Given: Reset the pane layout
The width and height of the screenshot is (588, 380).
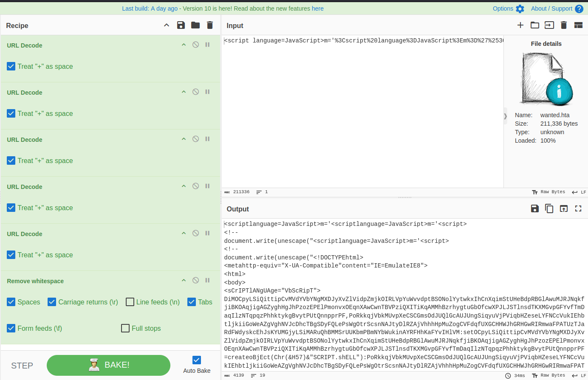Looking at the screenshot, I should pyautogui.click(x=578, y=25).
